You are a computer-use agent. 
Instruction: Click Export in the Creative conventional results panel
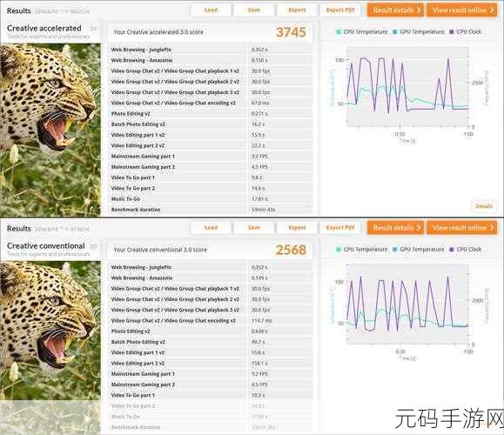click(x=297, y=227)
